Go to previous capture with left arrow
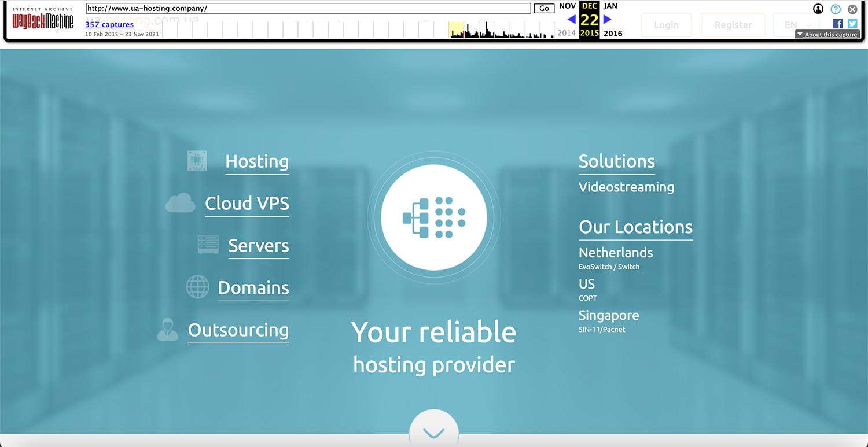This screenshot has width=868, height=447. 572,19
